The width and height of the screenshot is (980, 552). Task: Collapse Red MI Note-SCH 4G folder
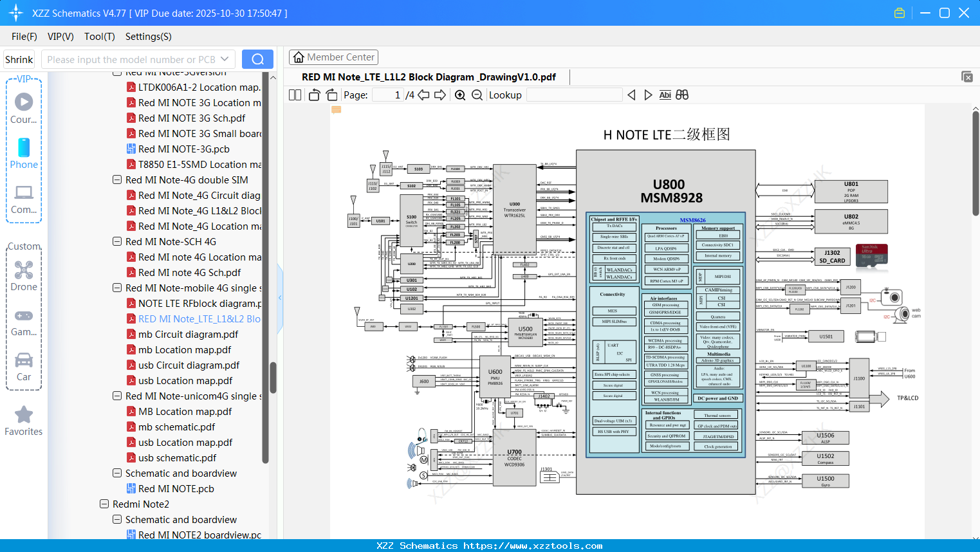(x=117, y=242)
